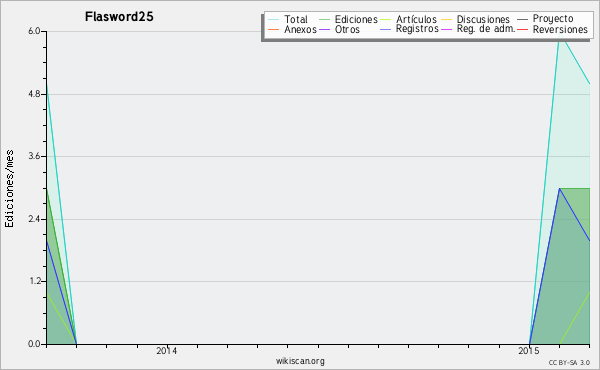Click the orange Anexos legend line swatch
Image resolution: width=600 pixels, height=370 pixels.
[274, 29]
